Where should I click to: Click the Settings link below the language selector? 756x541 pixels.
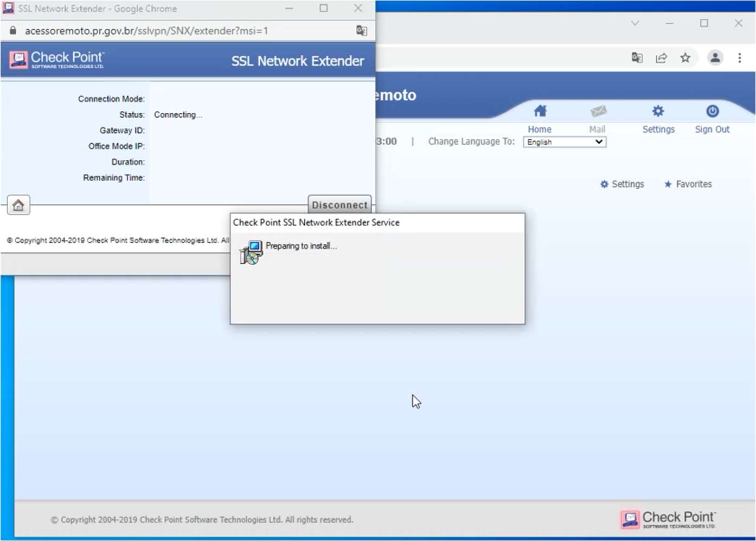point(622,184)
